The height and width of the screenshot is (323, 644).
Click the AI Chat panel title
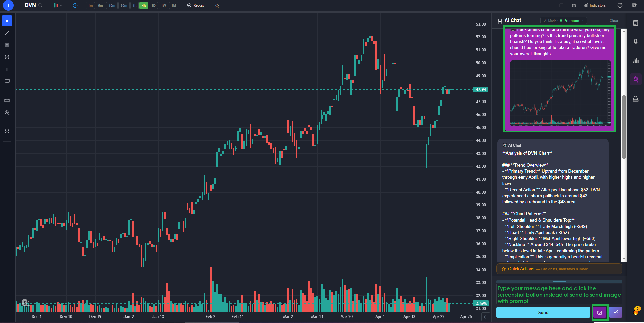[513, 21]
